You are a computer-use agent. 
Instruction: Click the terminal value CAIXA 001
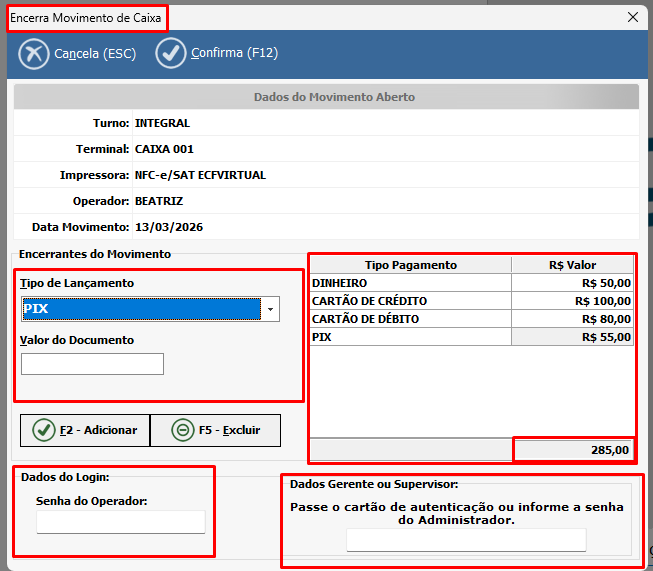164,149
